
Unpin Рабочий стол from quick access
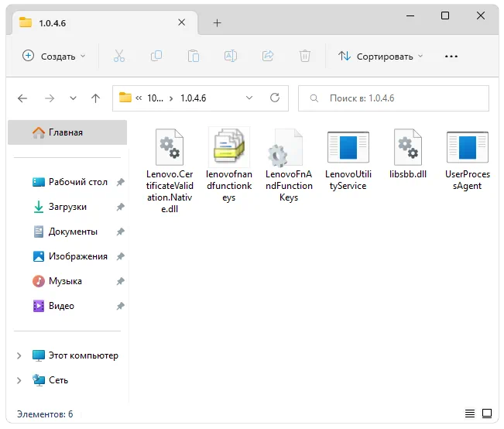click(x=120, y=182)
